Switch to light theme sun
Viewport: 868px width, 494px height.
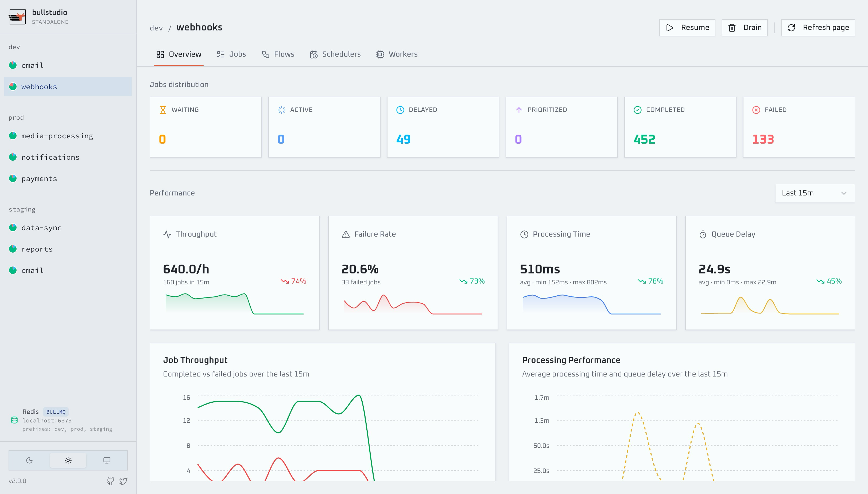pyautogui.click(x=68, y=460)
